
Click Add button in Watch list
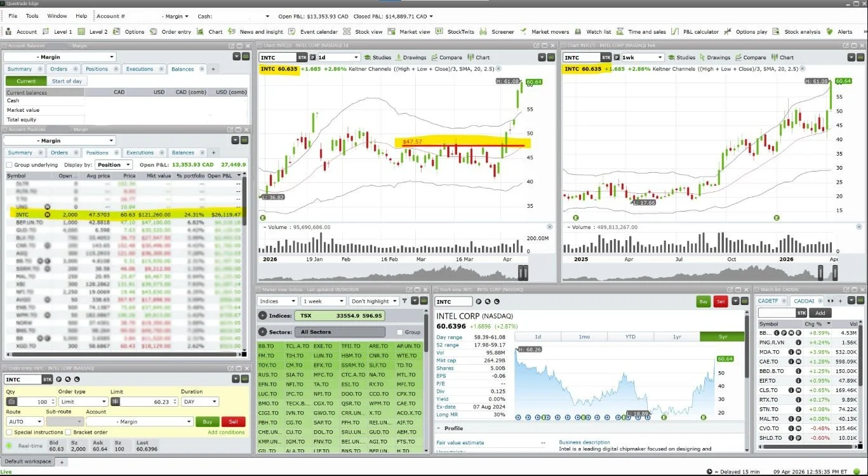coord(820,313)
